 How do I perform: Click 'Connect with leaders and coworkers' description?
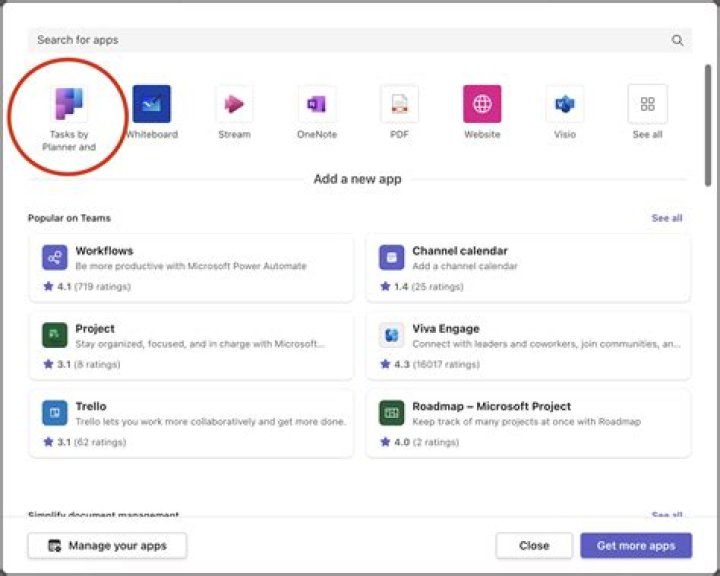click(546, 344)
